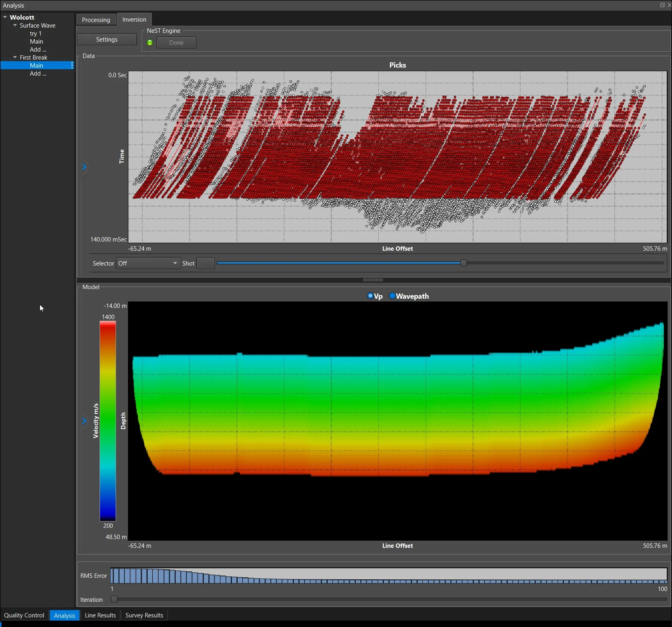The width and height of the screenshot is (672, 627).
Task: Collapse the Wolcott tree node
Action: click(5, 17)
